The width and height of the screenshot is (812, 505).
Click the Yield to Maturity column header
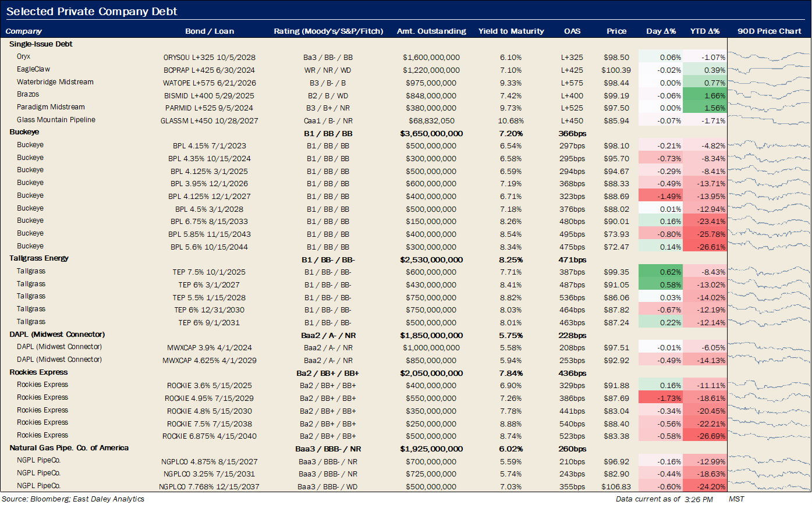tap(511, 31)
